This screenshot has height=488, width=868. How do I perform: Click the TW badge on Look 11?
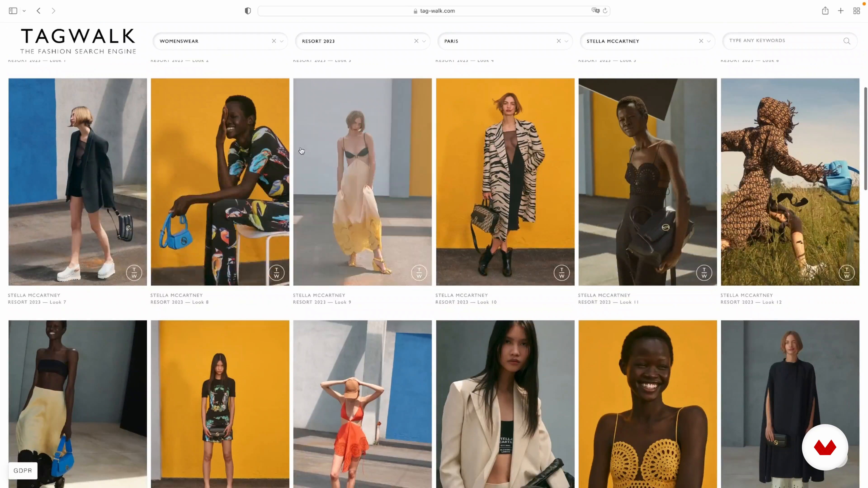[704, 273]
